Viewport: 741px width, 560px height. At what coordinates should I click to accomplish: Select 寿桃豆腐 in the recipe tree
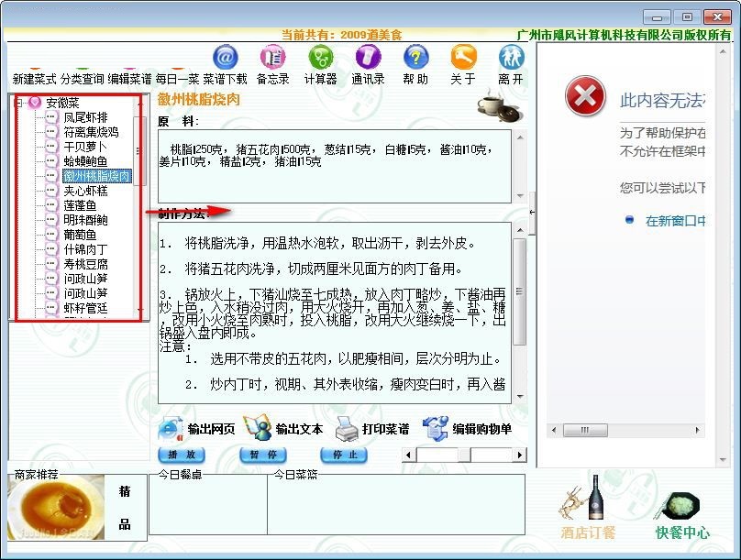[85, 264]
